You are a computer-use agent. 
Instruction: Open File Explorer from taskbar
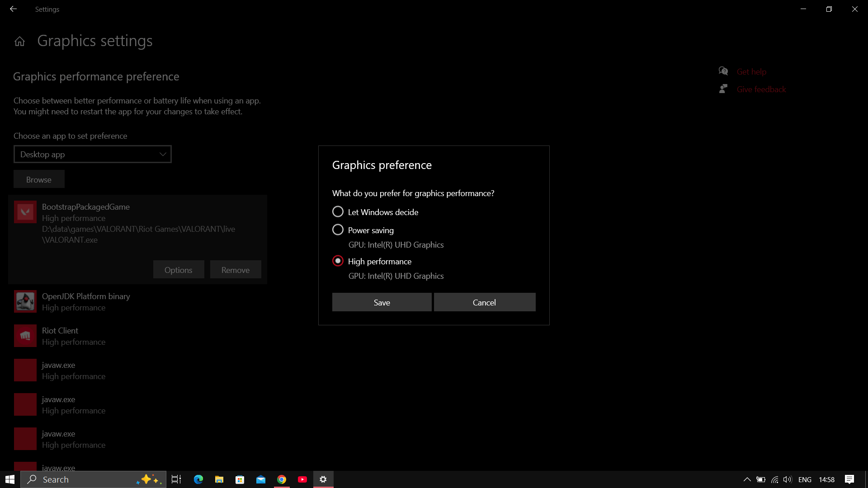[219, 479]
